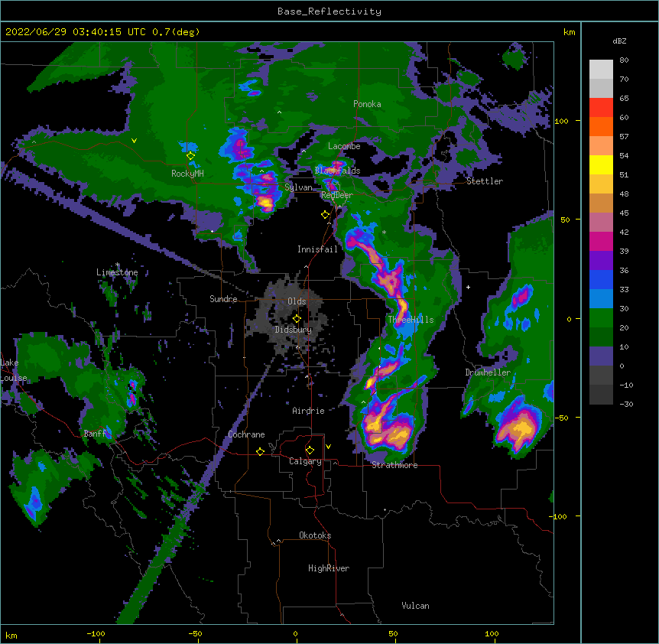The width and height of the screenshot is (659, 644).
Task: Click the Lacombe city label
Action: (x=344, y=146)
